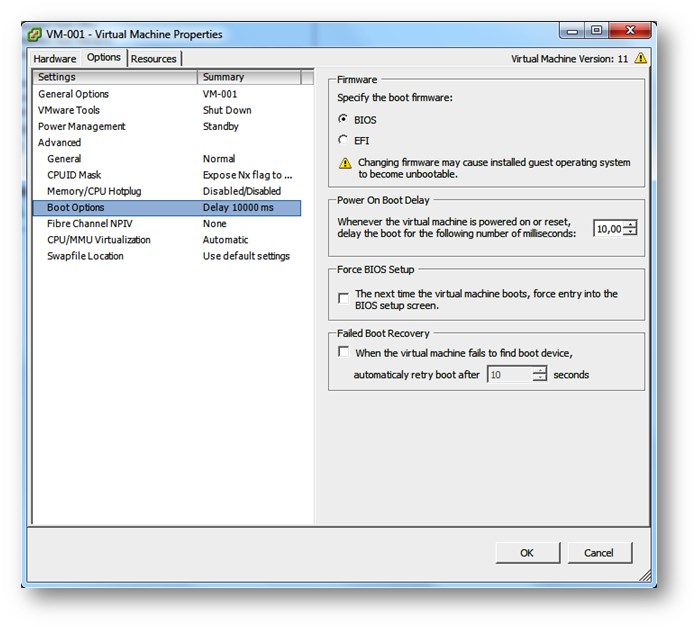Open the Options tab
Screen dimensions: 699x630
104,58
